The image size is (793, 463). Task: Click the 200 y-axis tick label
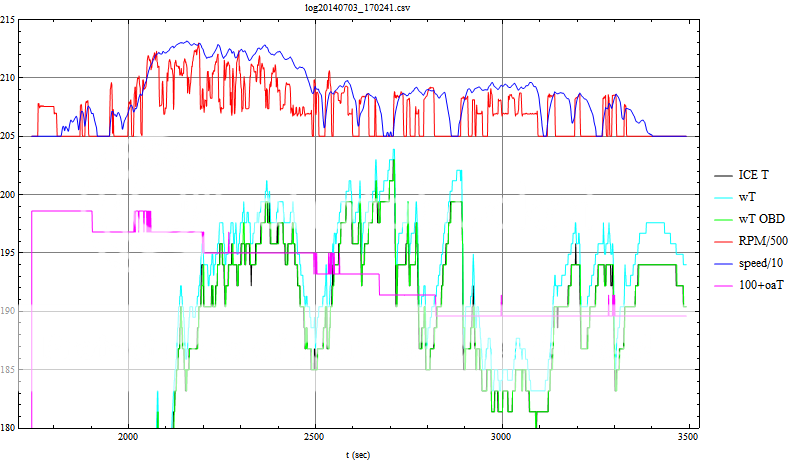coord(8,194)
